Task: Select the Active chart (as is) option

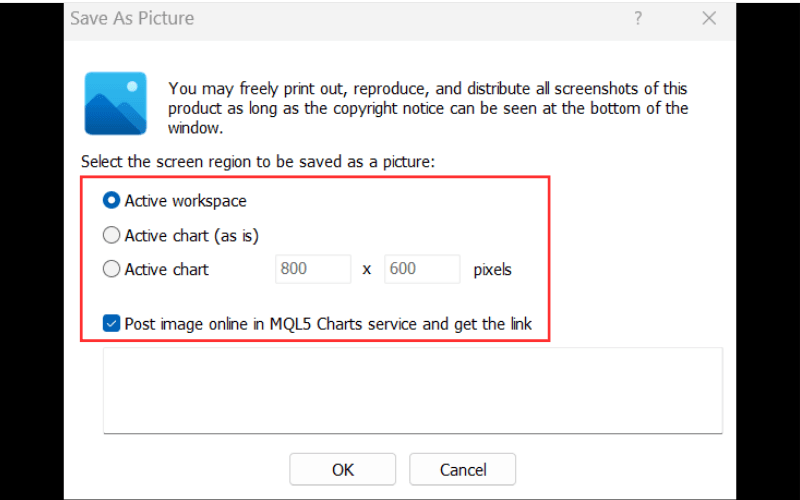Action: (x=111, y=235)
